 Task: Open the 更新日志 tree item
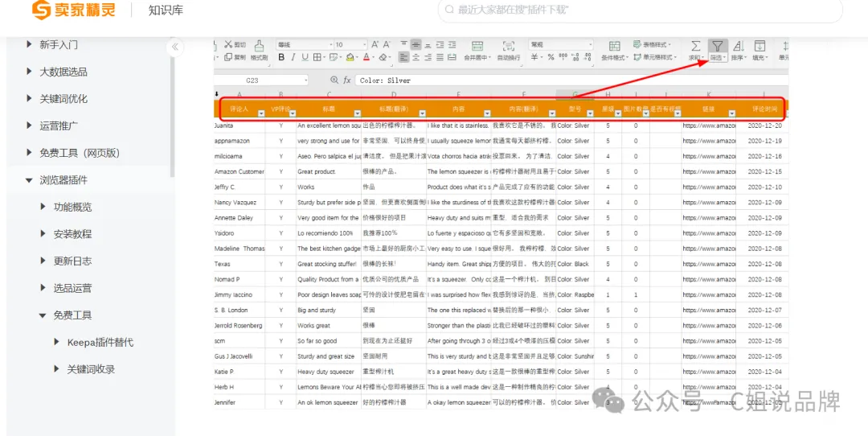click(72, 261)
